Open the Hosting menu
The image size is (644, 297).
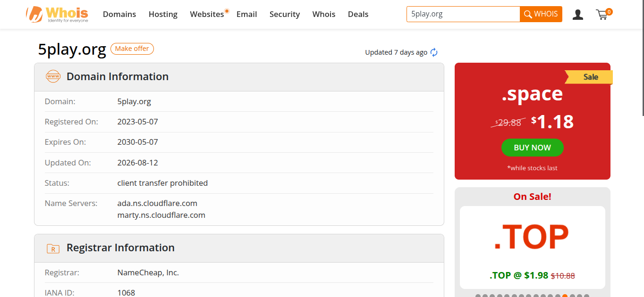163,14
